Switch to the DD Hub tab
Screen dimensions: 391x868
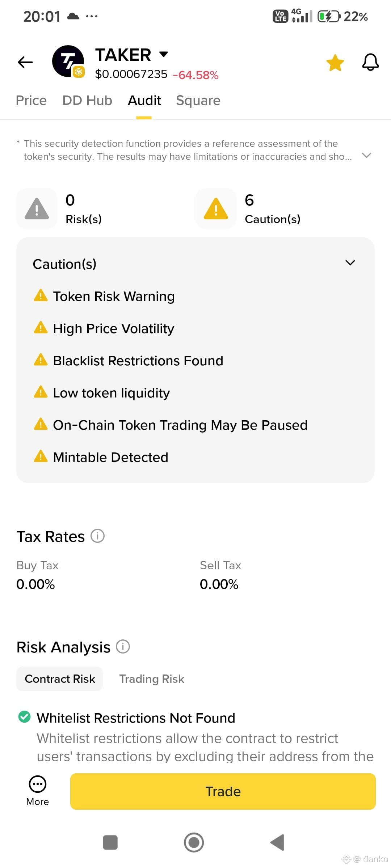click(x=87, y=100)
